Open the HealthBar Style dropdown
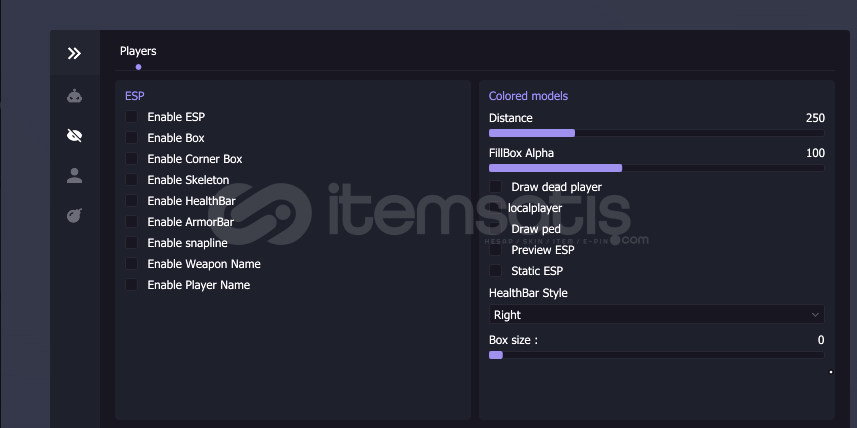The image size is (857, 428). click(x=656, y=315)
